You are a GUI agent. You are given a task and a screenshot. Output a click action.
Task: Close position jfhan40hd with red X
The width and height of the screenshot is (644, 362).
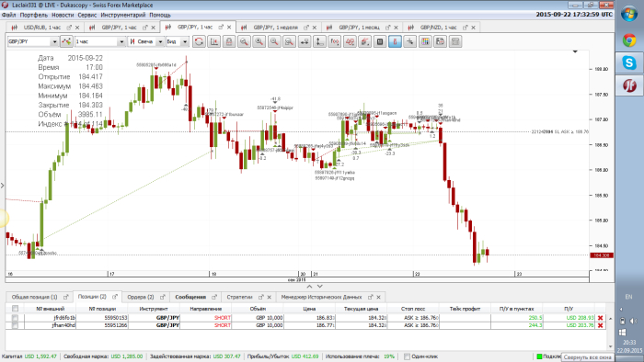[601, 325]
